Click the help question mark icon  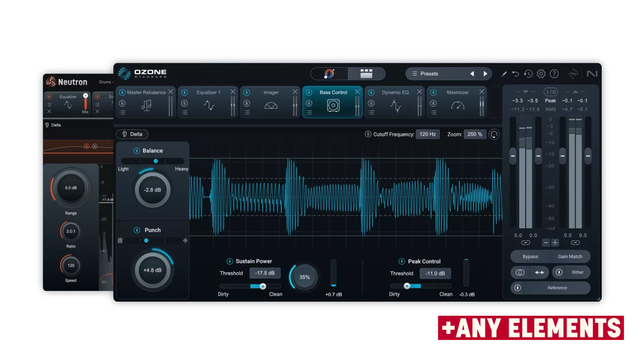point(554,74)
